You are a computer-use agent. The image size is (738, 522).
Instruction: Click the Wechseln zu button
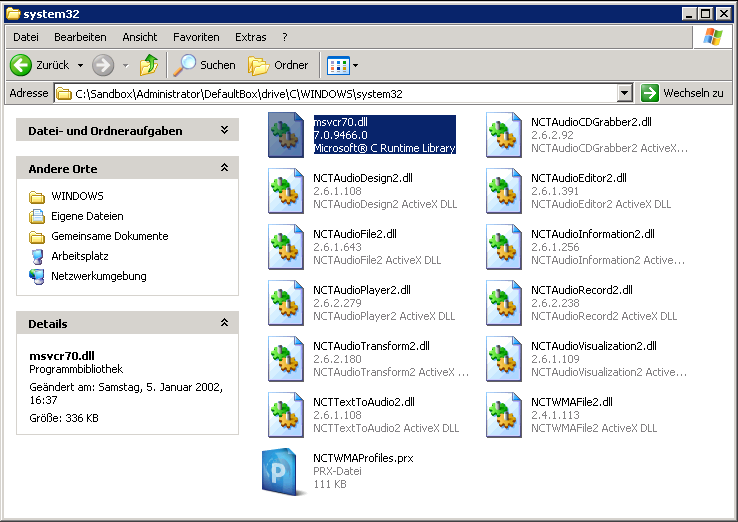coord(683,93)
